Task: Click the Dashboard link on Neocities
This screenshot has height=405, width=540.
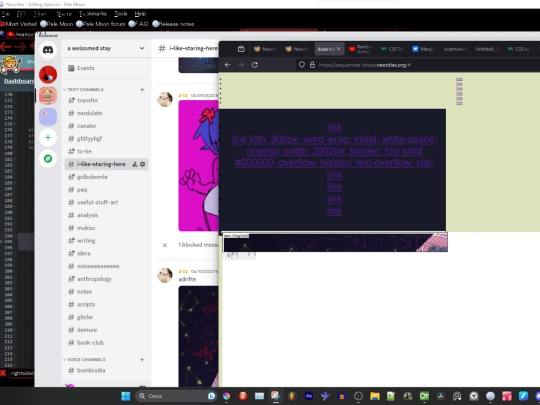Action: 19,81
